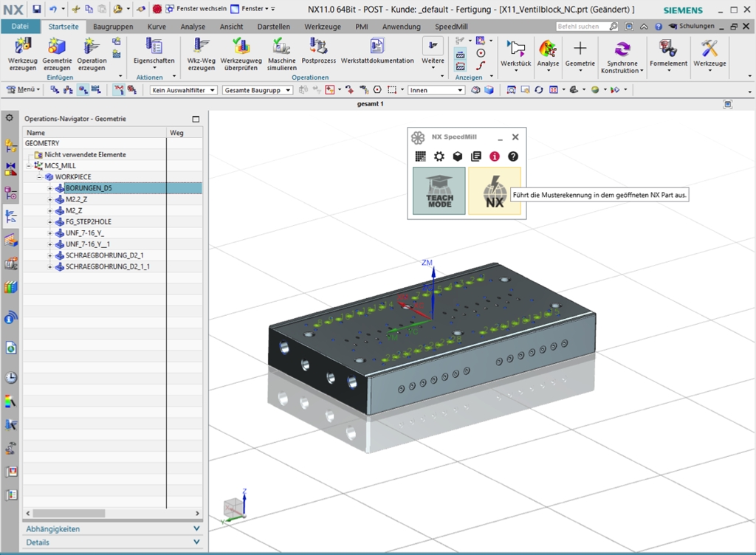This screenshot has width=756, height=555.
Task: Expand BORUNGEN_D5 tree node
Action: coord(49,188)
